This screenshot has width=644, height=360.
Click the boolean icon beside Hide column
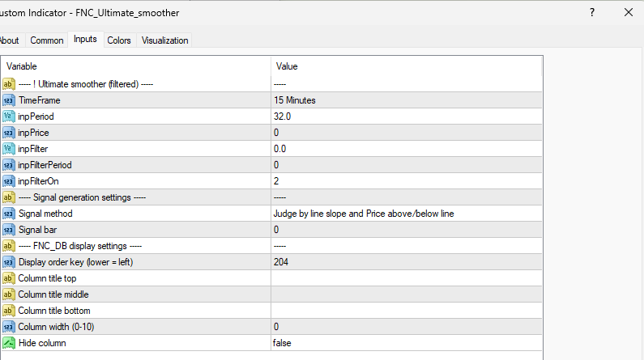click(9, 343)
